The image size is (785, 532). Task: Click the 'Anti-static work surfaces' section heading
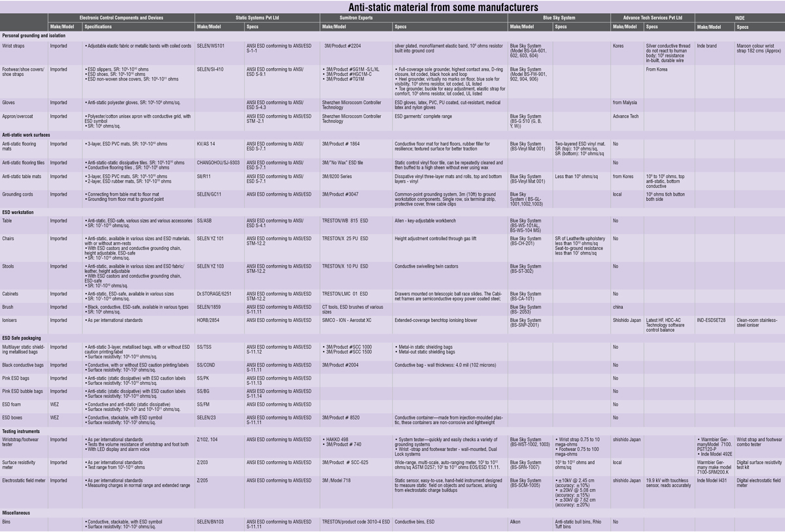click(x=26, y=134)
